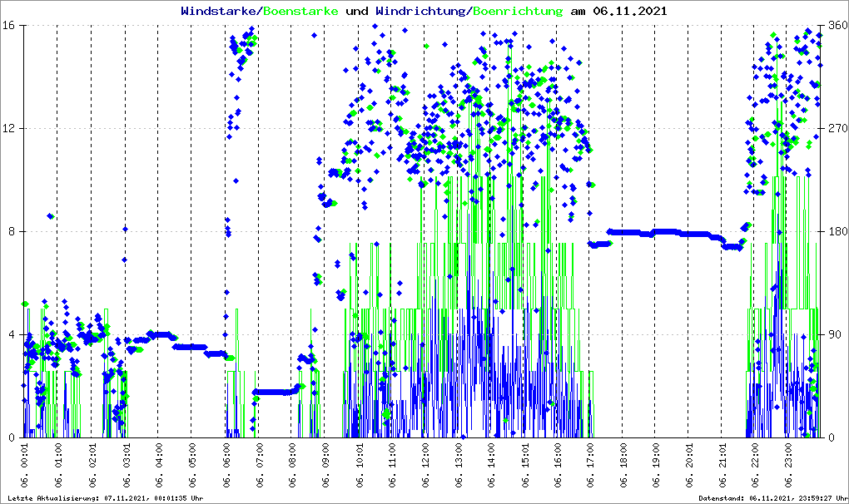The height and width of the screenshot is (504, 849).
Task: Click right axis value 360
Action: 837,26
